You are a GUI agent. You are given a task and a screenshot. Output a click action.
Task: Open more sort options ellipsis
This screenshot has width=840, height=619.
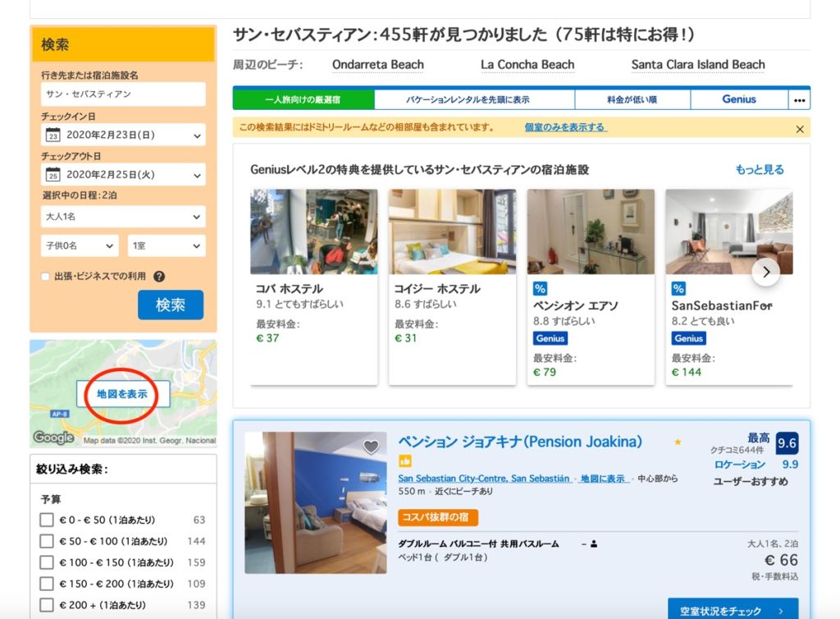point(799,99)
